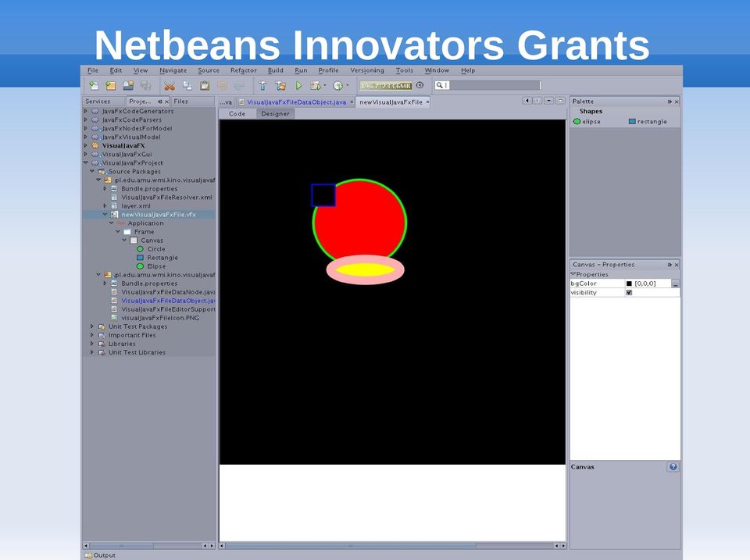
Task: Open the Profile Main Project dropdown arrow
Action: [x=347, y=86]
